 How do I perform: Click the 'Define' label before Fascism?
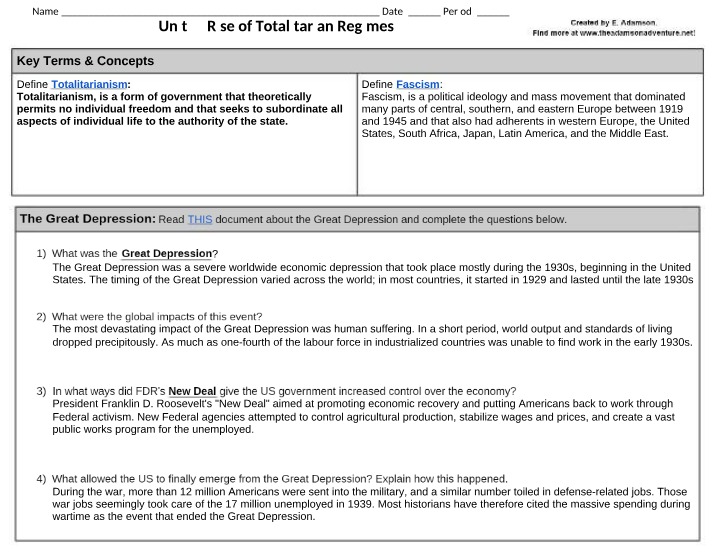[x=377, y=84]
